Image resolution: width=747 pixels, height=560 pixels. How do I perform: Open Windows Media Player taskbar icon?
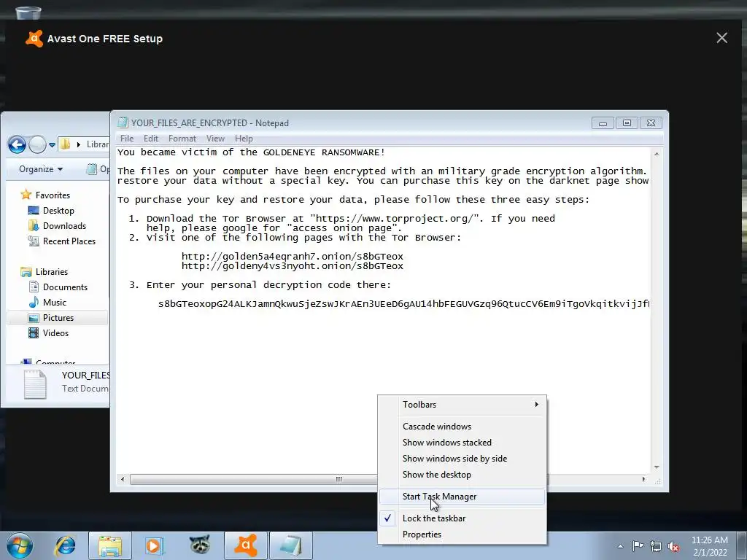(x=155, y=545)
